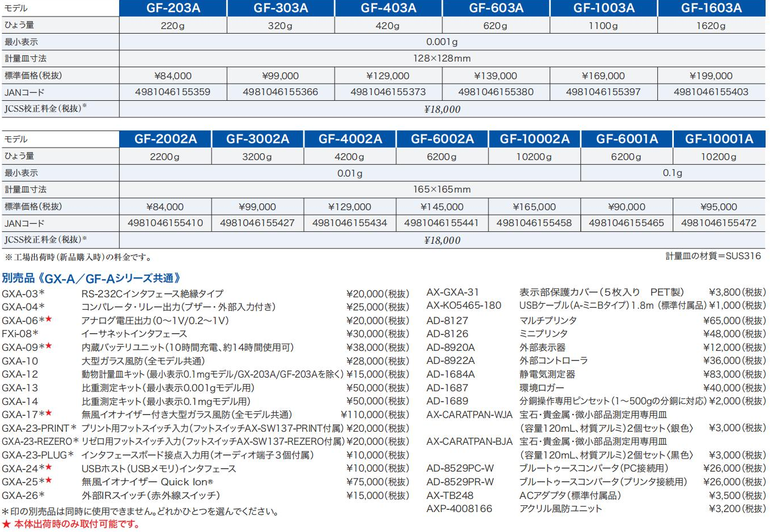Image resolution: width=777 pixels, height=532 pixels.
Task: Click JAN code 4981046155410
Action: click(x=165, y=223)
